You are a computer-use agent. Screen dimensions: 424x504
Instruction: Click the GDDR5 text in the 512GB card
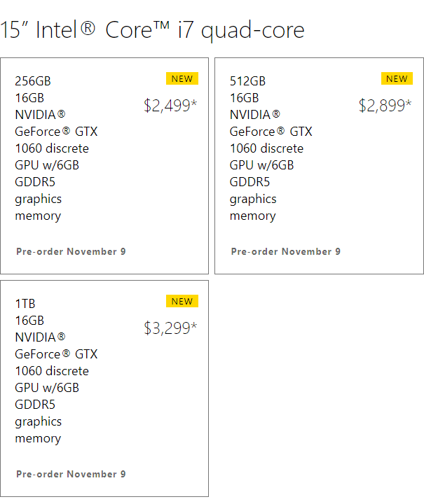[250, 182]
